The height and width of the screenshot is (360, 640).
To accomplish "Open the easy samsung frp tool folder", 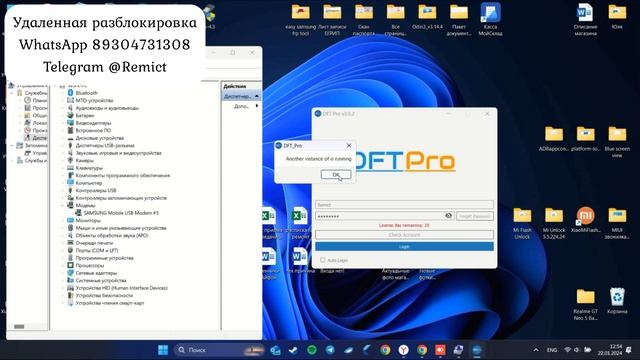I will (x=301, y=19).
